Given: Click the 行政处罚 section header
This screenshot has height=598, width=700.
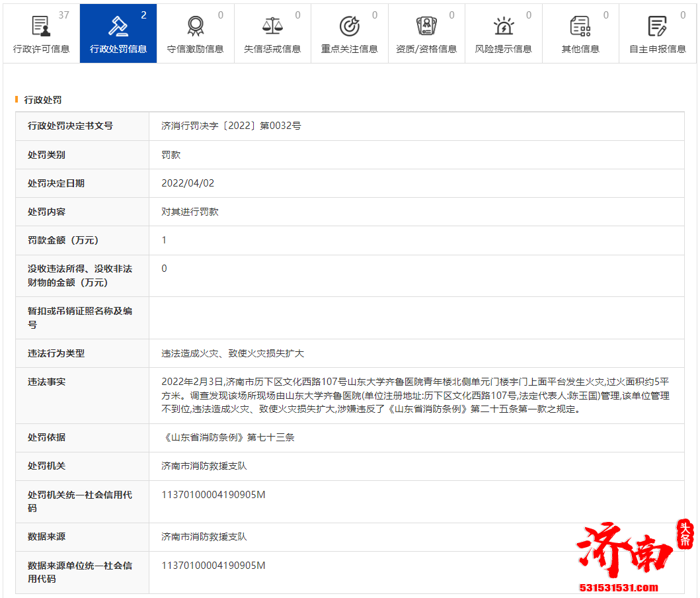Looking at the screenshot, I should [44, 101].
